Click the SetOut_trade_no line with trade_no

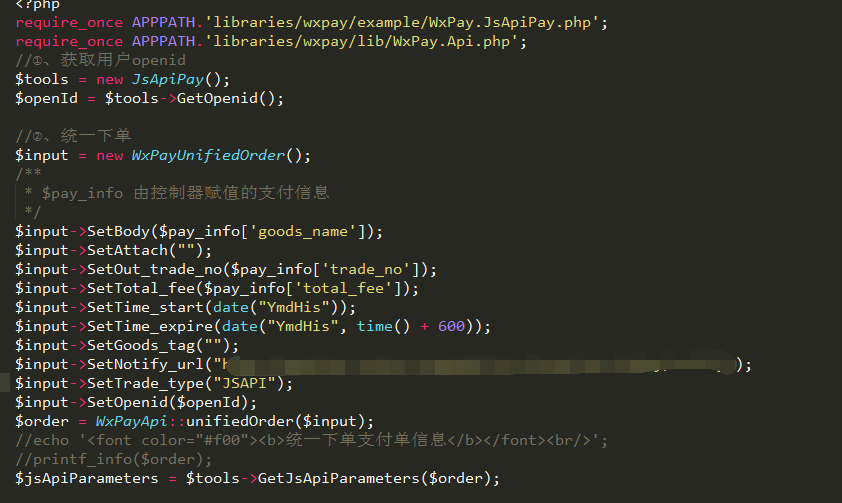point(226,269)
